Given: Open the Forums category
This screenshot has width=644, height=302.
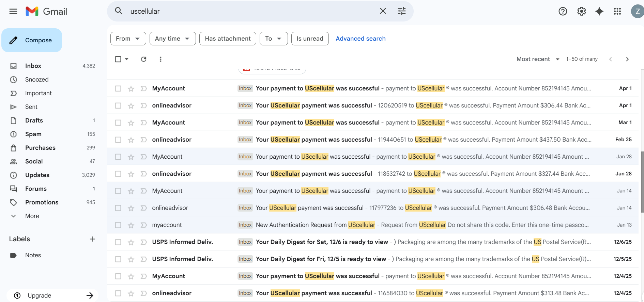Looking at the screenshot, I should (36, 189).
